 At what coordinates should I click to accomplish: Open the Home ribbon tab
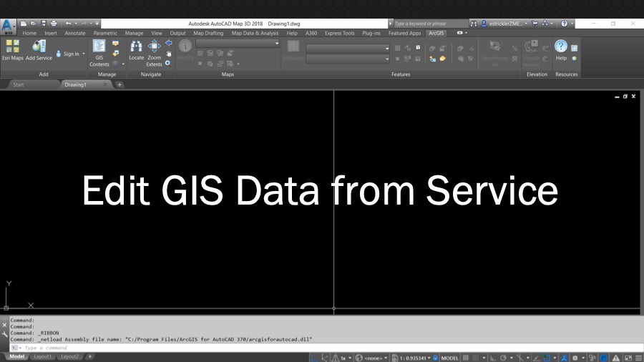29,33
